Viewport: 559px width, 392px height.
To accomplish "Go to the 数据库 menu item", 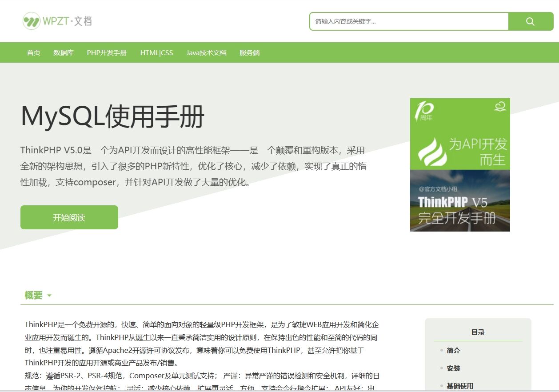I will tap(64, 52).
